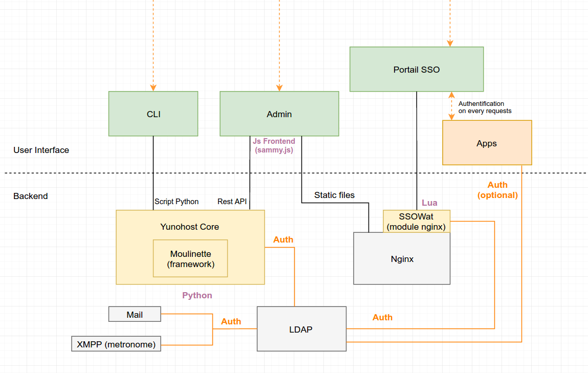This screenshot has height=373, width=588.
Task: Click the Script Python label
Action: (x=177, y=201)
